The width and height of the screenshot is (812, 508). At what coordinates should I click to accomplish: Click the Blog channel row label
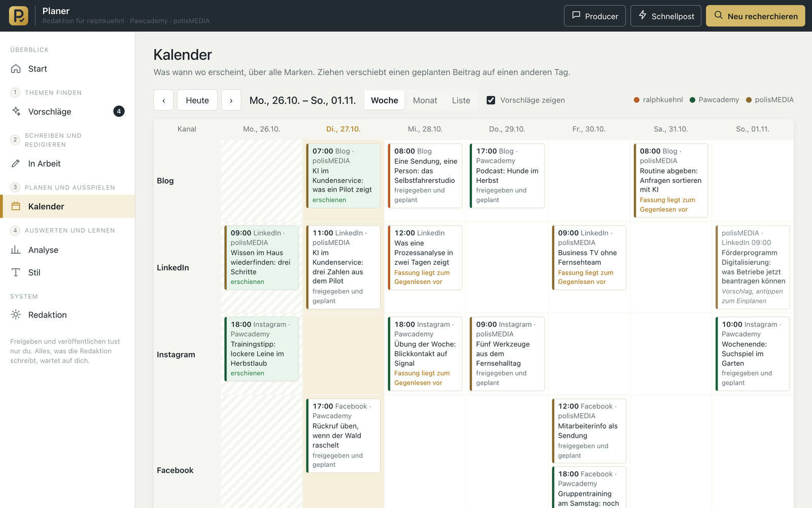[165, 181]
